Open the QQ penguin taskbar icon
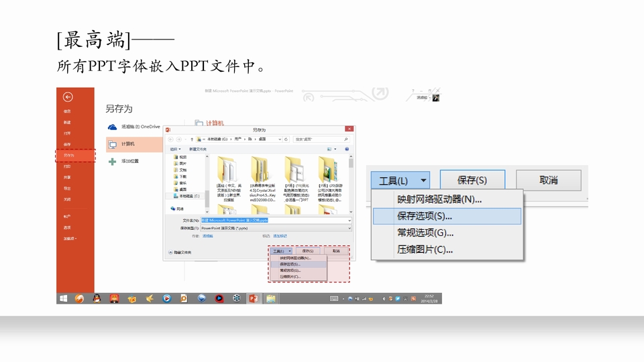The image size is (644, 362). (x=97, y=298)
